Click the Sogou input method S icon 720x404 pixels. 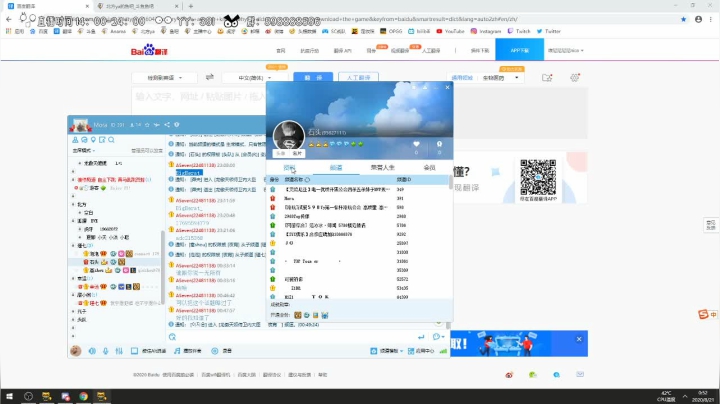pos(703,314)
